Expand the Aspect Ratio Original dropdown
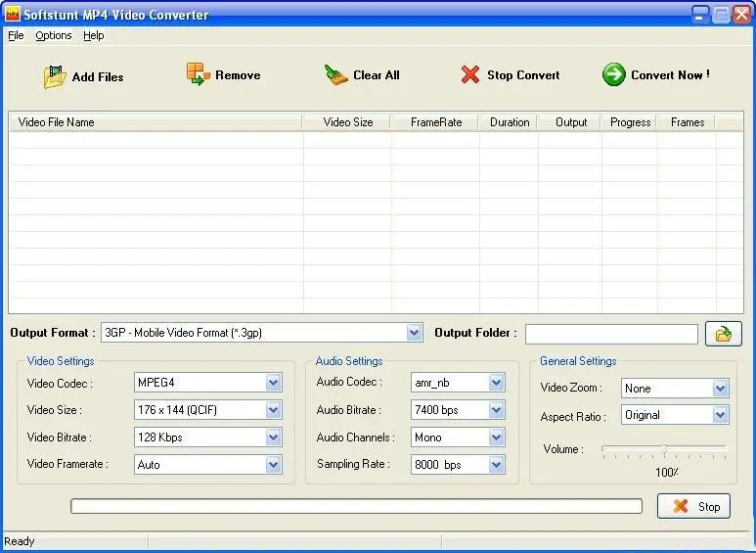756x553 pixels. pos(721,415)
